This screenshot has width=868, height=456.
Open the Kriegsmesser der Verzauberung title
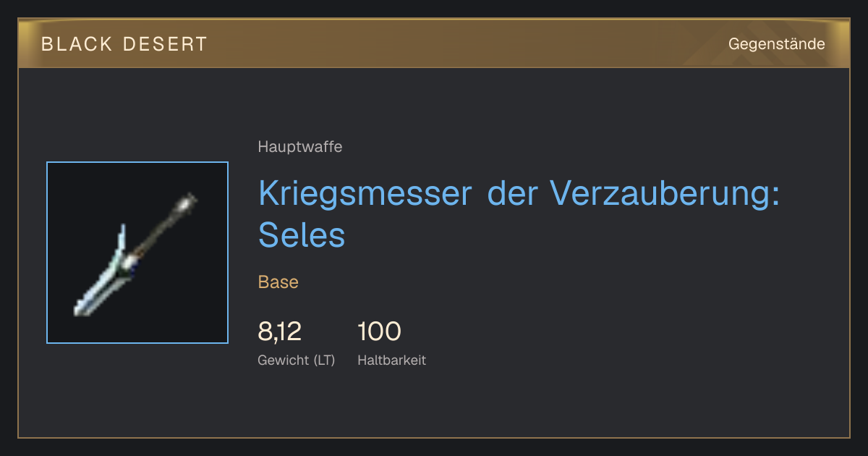coord(519,214)
